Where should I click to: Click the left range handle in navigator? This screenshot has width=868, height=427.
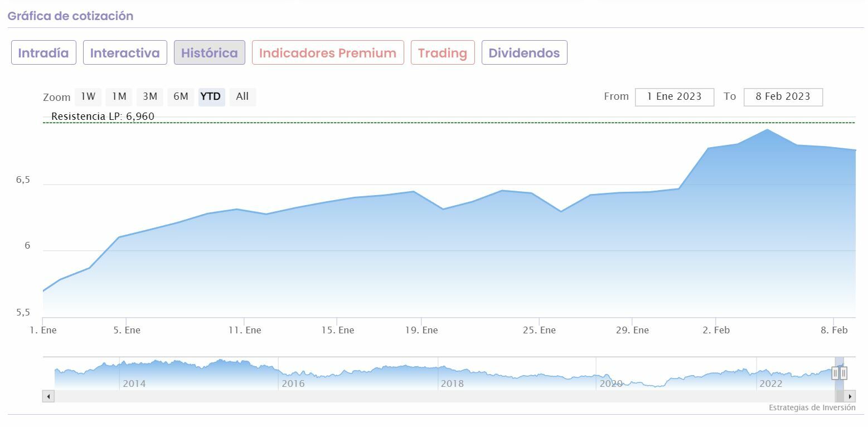coord(835,373)
